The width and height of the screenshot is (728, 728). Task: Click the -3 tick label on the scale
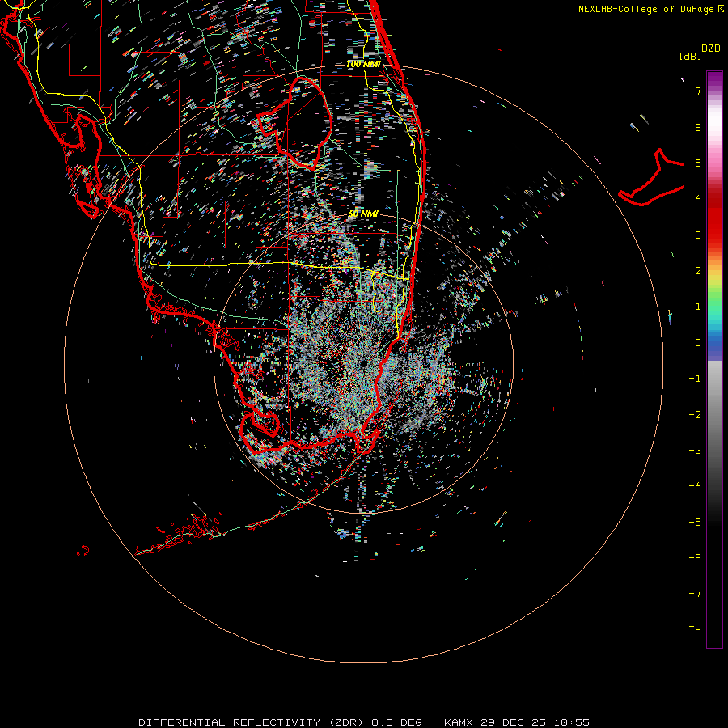pyautogui.click(x=695, y=451)
